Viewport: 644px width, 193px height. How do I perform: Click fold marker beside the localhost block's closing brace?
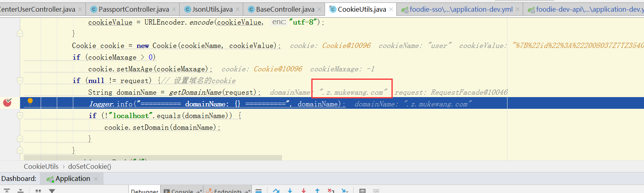(20, 139)
